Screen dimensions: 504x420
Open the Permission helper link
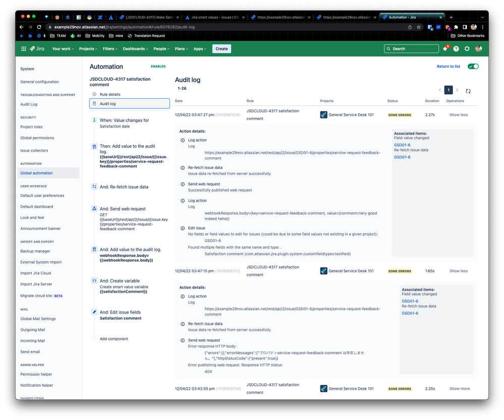[36, 374]
